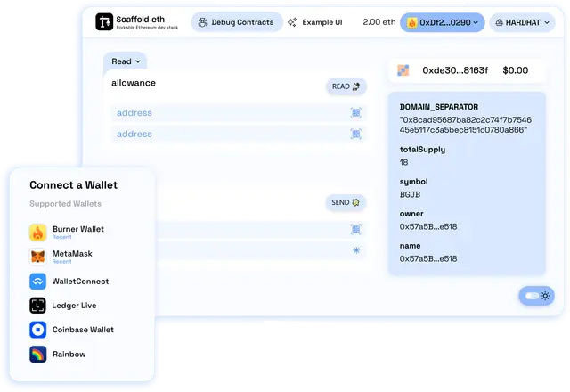Viewport: 570px width, 392px height.
Task: Click the Scaffold-eth logo icon
Action: click(x=104, y=21)
